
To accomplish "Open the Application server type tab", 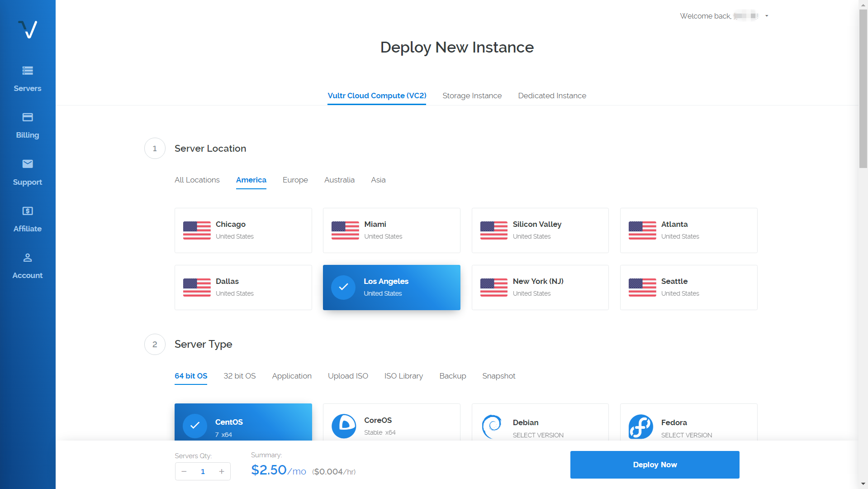I will click(x=292, y=376).
